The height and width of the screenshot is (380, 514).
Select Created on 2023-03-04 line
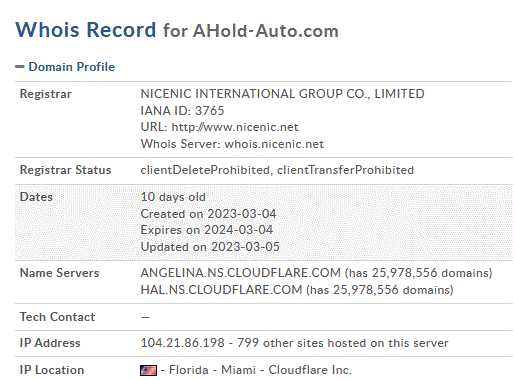click(208, 214)
